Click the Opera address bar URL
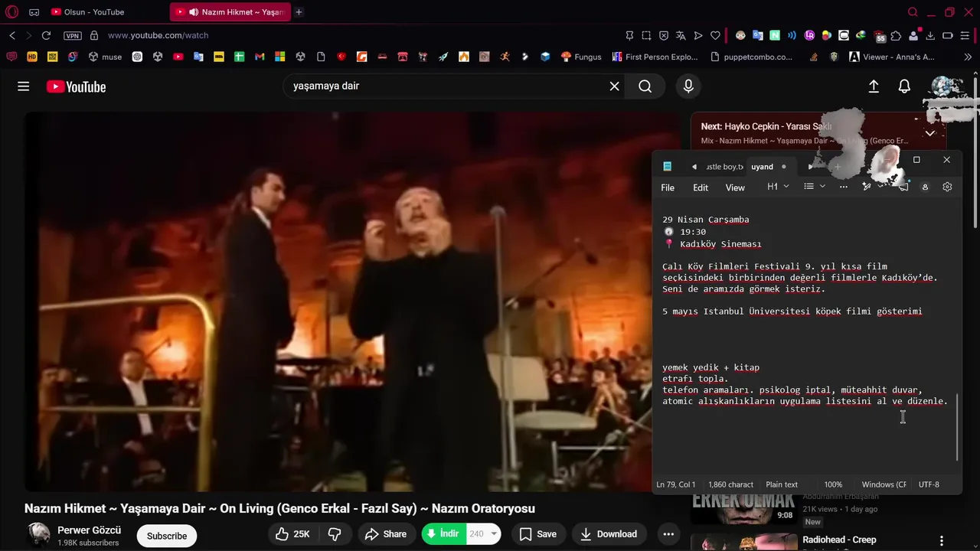This screenshot has width=980, height=551. (158, 35)
